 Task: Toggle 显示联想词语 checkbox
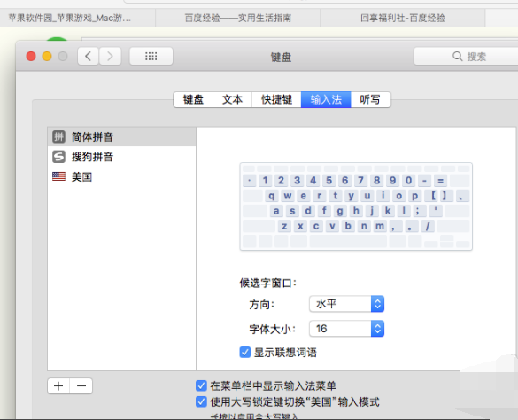click(244, 352)
